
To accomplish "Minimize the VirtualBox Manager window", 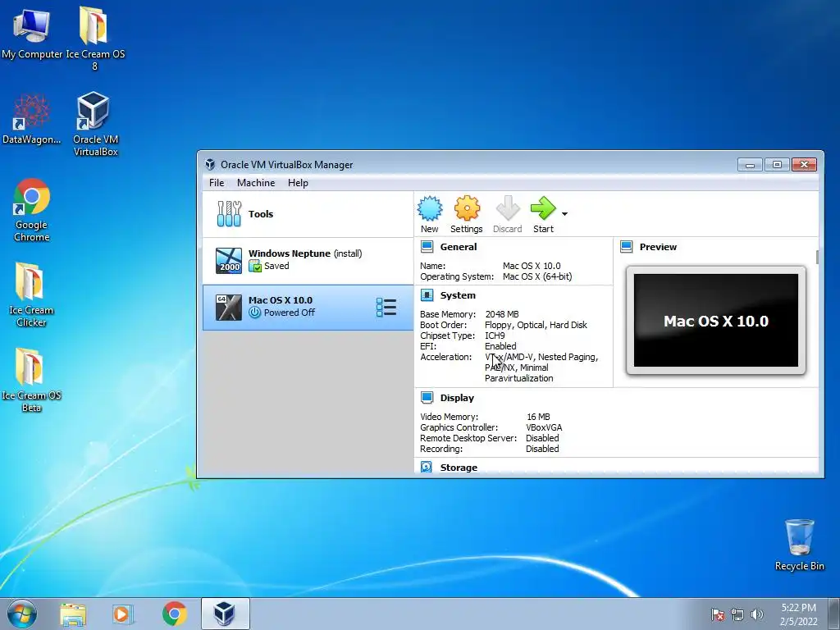I will (750, 165).
